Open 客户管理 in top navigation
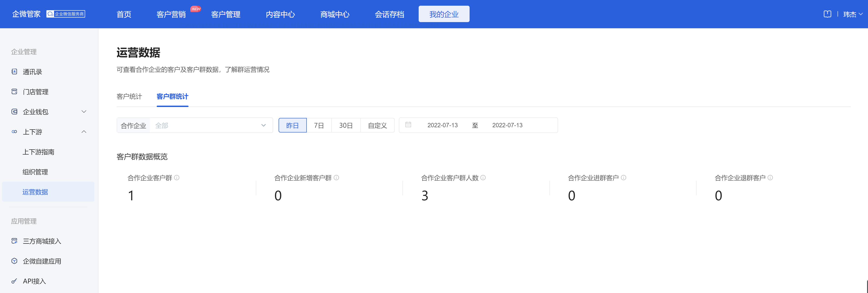 [226, 14]
